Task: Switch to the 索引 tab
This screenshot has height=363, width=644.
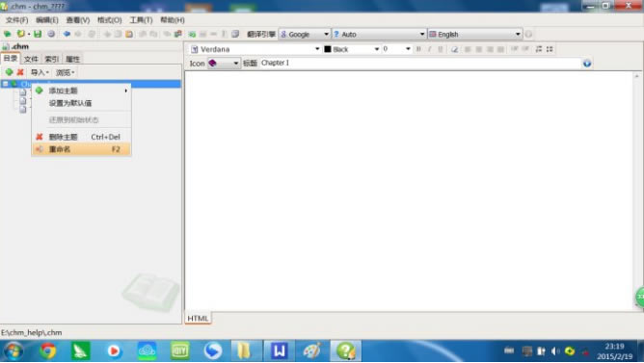Action: pyautogui.click(x=52, y=59)
